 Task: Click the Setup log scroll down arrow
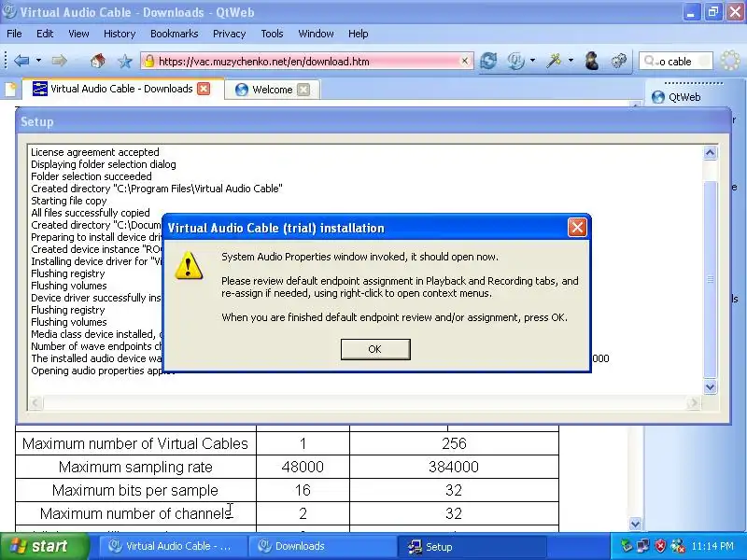710,386
